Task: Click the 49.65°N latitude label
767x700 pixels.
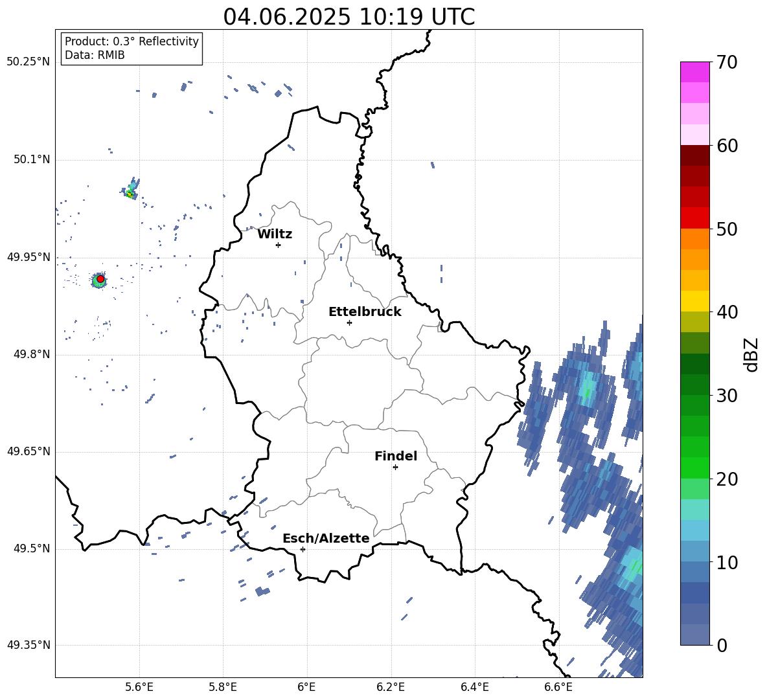Action: pos(28,452)
